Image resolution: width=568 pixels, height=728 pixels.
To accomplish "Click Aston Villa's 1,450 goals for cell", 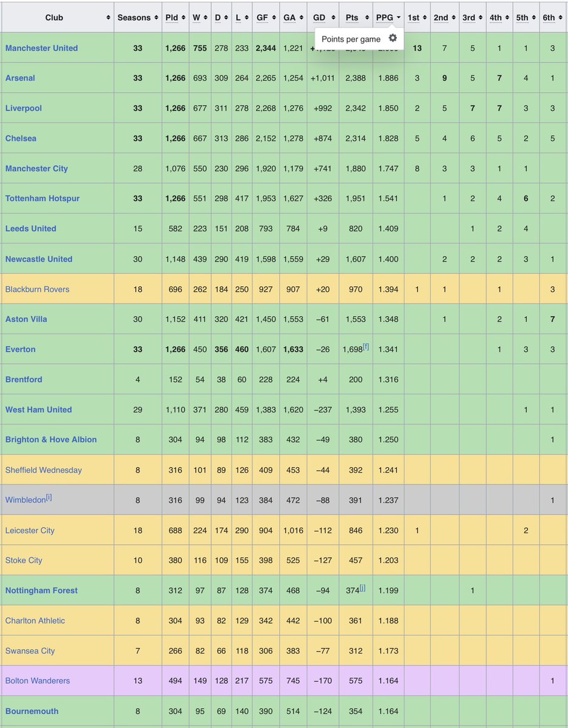I will click(x=266, y=319).
